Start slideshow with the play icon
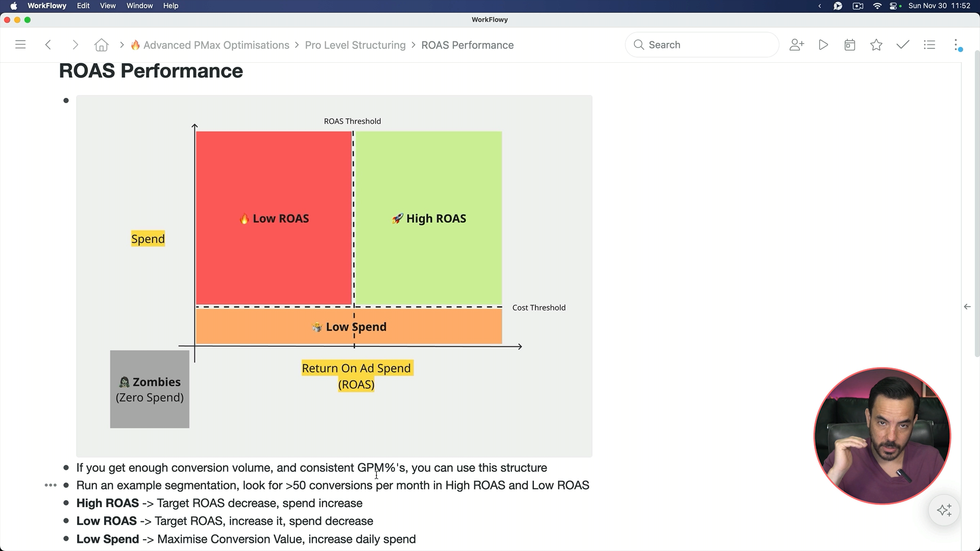Screen dimensions: 980x551 pyautogui.click(x=823, y=44)
